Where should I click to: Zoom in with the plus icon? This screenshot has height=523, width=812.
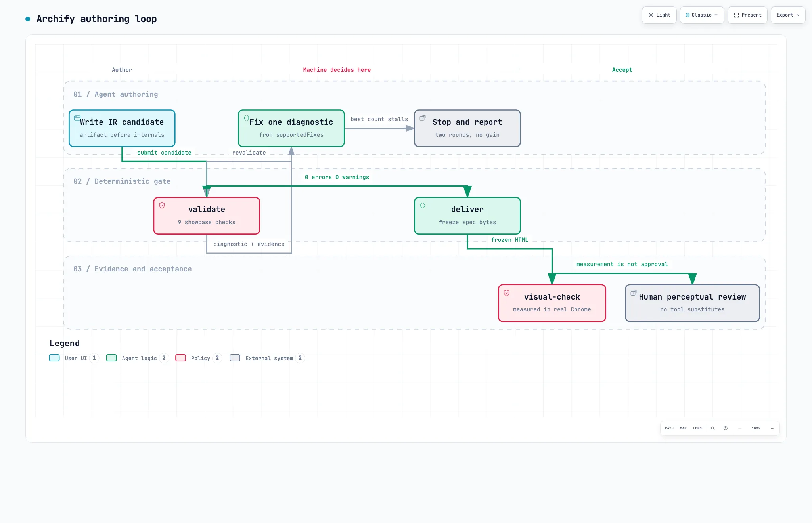coord(772,428)
